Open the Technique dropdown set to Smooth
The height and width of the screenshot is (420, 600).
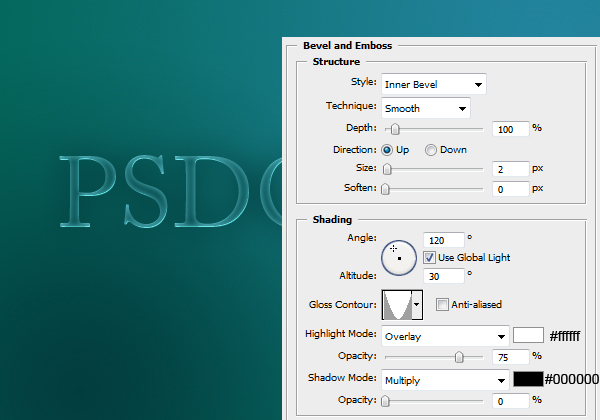coord(426,108)
